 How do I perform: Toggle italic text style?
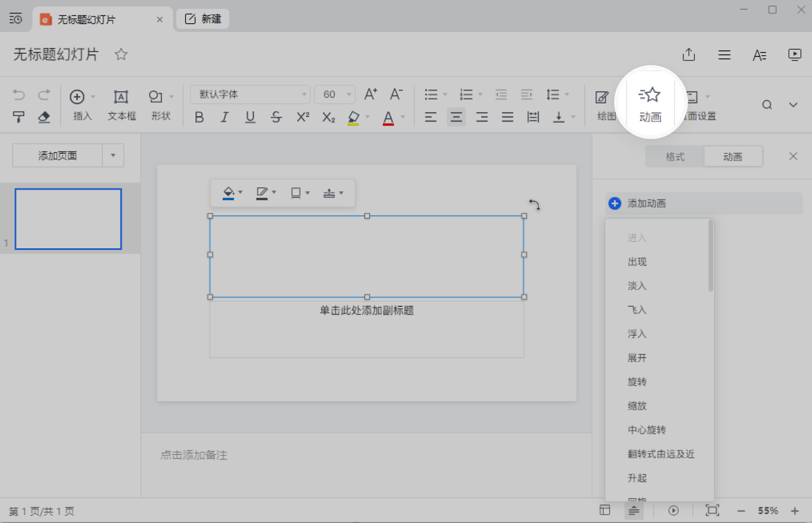(x=224, y=117)
